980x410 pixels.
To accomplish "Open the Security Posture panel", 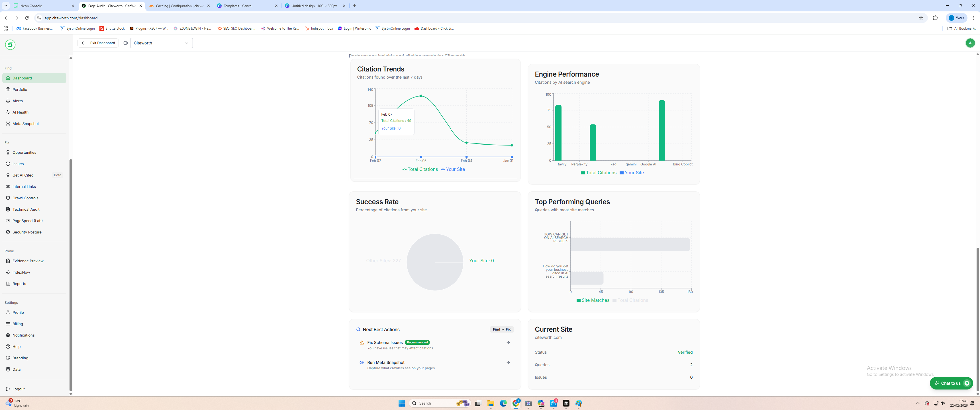I will (x=26, y=232).
